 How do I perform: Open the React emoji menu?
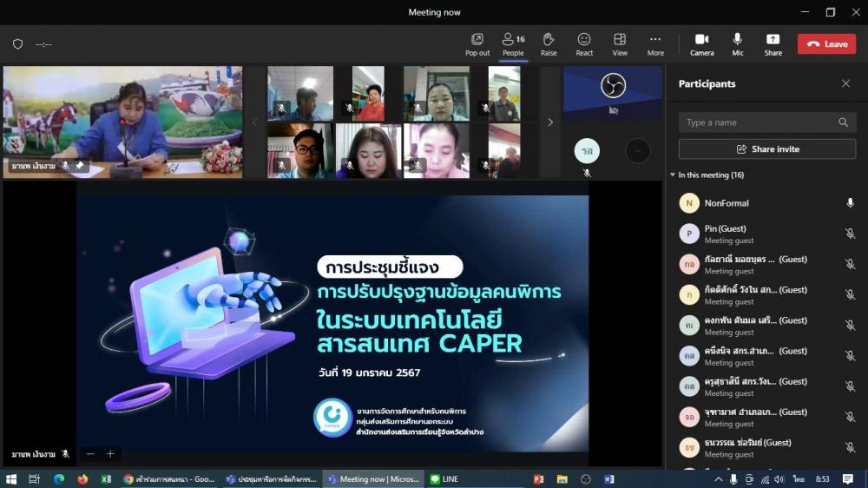[584, 44]
